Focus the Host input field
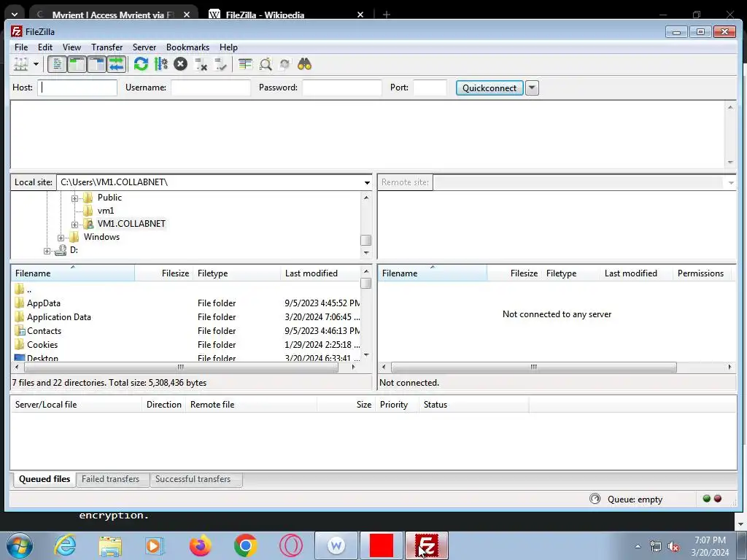 coord(77,87)
